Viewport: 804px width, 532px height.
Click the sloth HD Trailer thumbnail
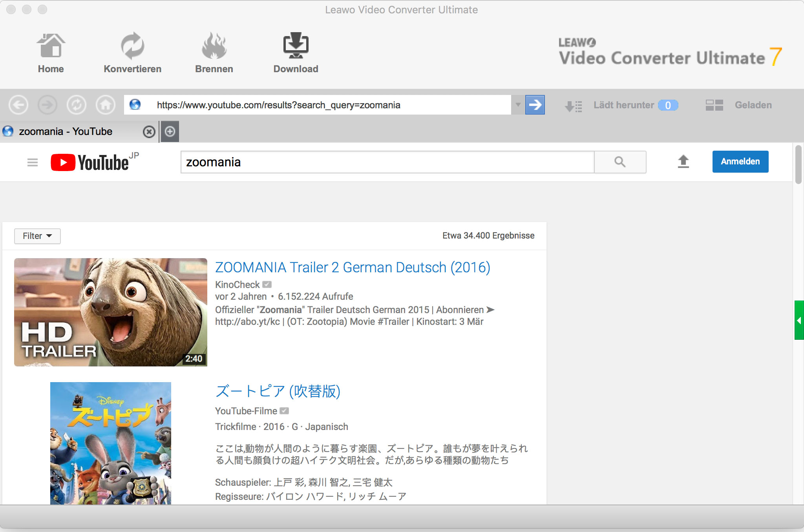[111, 312]
